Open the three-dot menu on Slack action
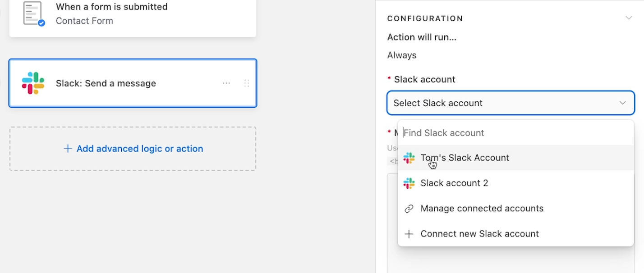 click(226, 83)
